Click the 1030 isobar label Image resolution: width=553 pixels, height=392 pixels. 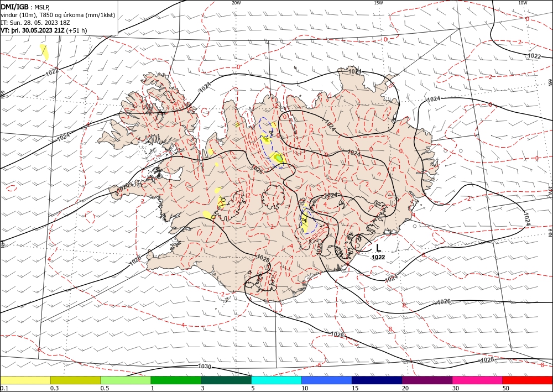coord(205,366)
